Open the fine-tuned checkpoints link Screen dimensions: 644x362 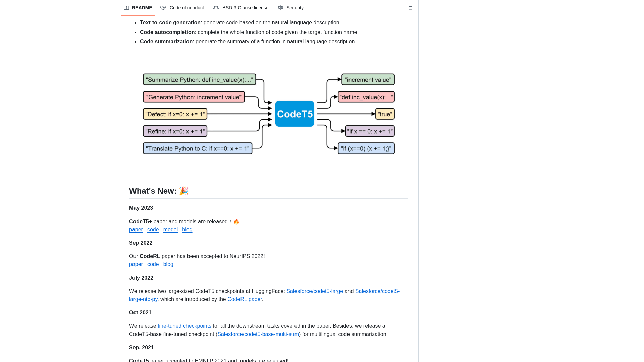tap(184, 326)
